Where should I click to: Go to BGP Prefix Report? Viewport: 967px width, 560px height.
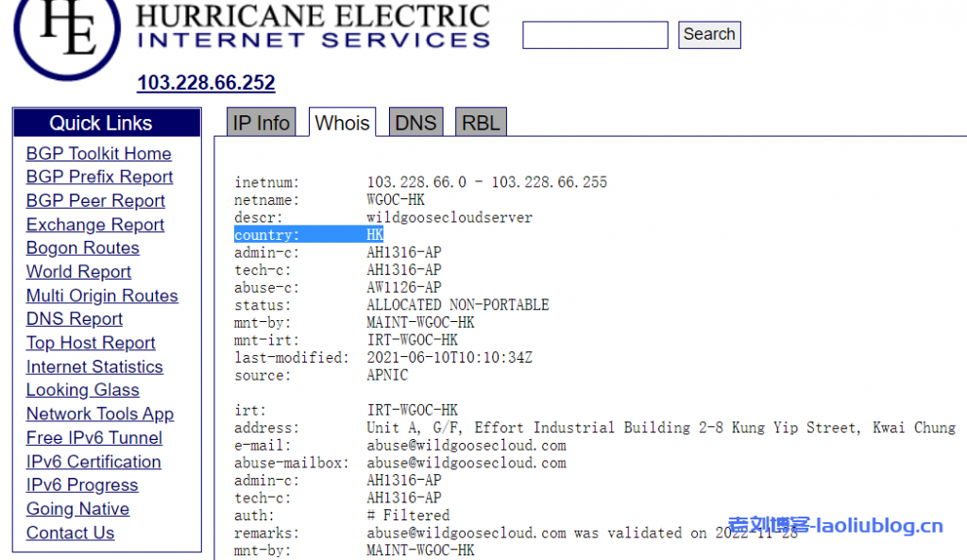(99, 178)
